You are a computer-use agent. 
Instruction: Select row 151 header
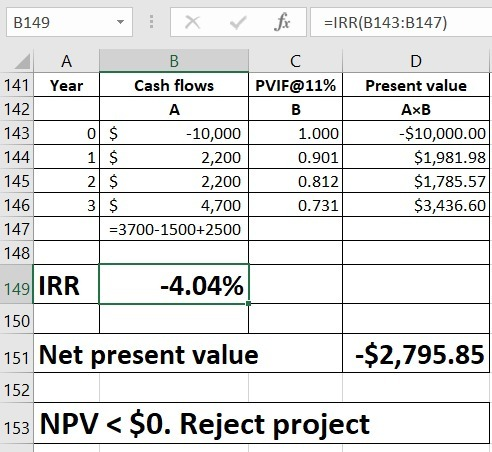click(17, 353)
